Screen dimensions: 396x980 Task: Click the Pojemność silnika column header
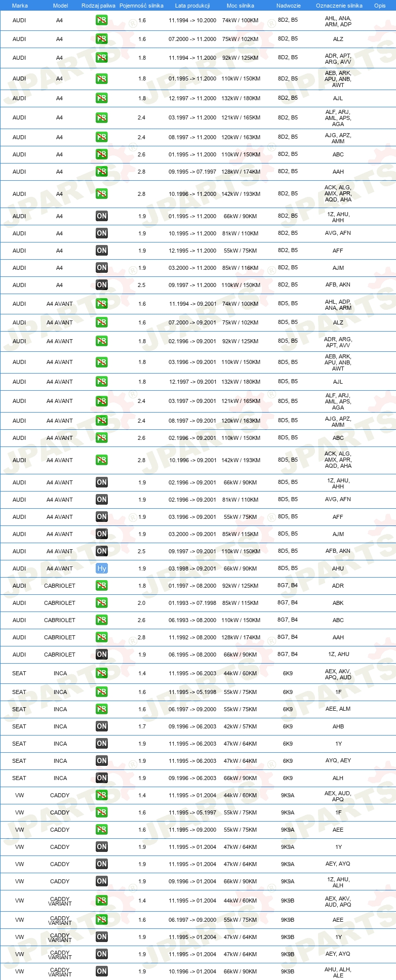tap(142, 6)
